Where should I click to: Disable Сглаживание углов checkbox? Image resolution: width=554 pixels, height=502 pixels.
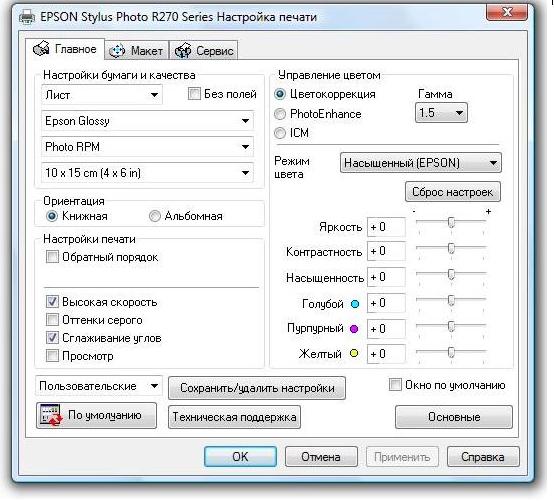coord(52,338)
